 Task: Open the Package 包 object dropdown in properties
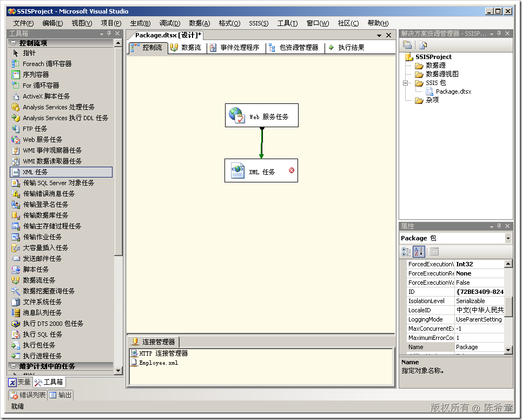[x=508, y=238]
